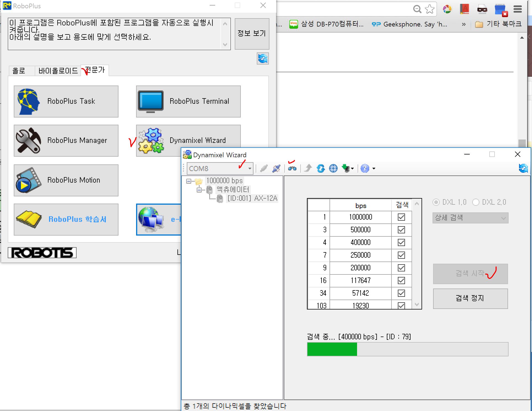Click the masked document extension icon

click(x=482, y=9)
